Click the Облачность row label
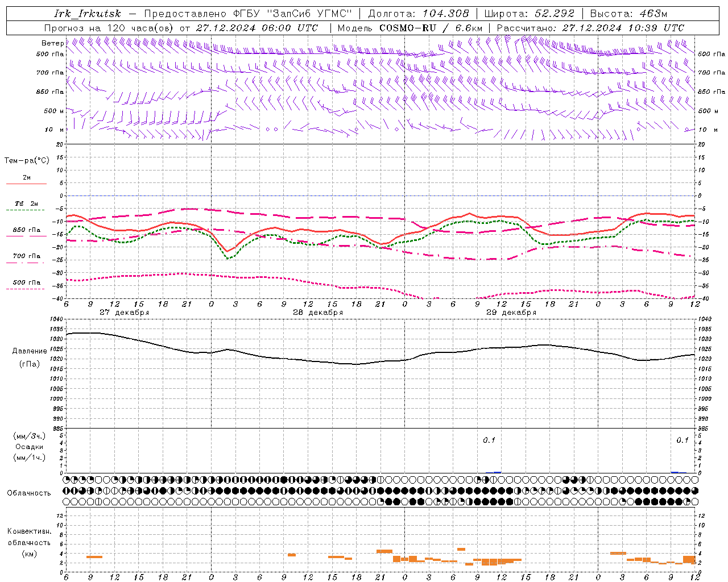This screenshot has width=728, height=582. pyautogui.click(x=29, y=493)
